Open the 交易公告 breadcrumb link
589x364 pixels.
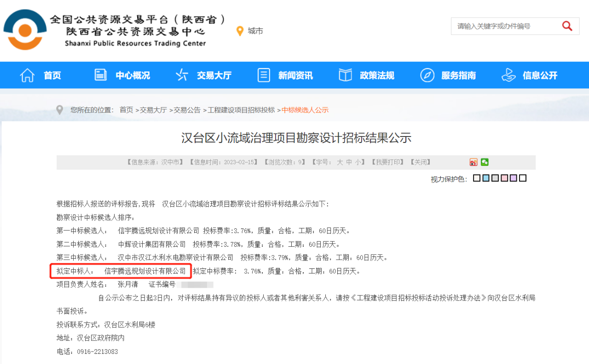coord(187,110)
